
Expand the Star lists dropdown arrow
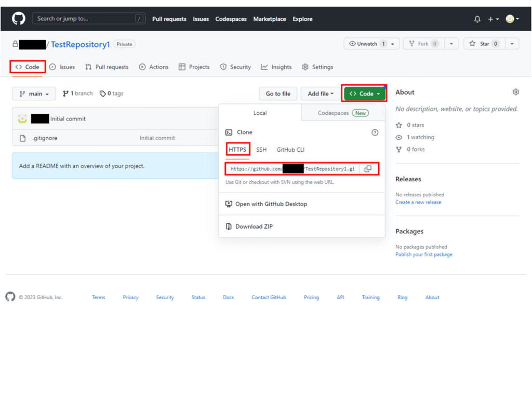pos(512,44)
